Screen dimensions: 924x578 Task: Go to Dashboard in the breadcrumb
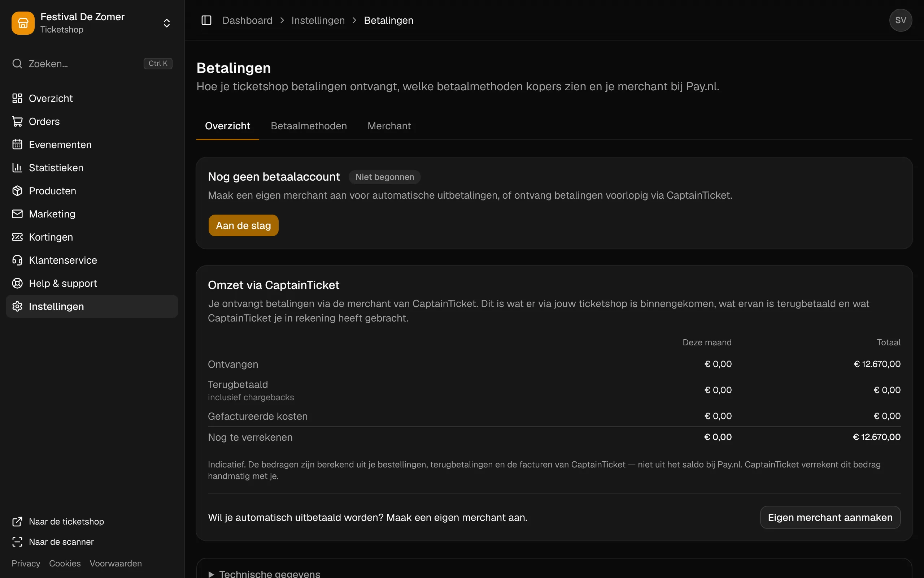[x=247, y=20]
